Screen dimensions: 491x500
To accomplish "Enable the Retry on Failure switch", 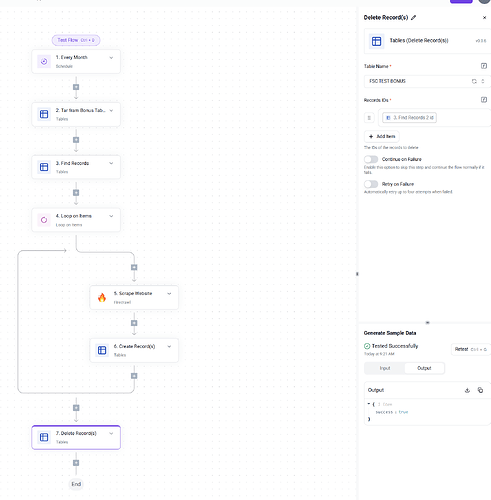I will (x=371, y=184).
